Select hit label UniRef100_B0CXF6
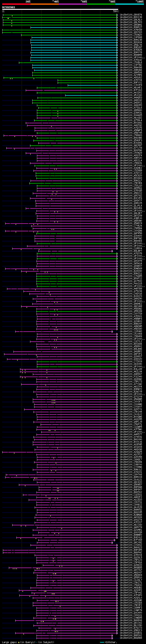Image resolution: width=146 pixels, height=644 pixels. click(131, 198)
